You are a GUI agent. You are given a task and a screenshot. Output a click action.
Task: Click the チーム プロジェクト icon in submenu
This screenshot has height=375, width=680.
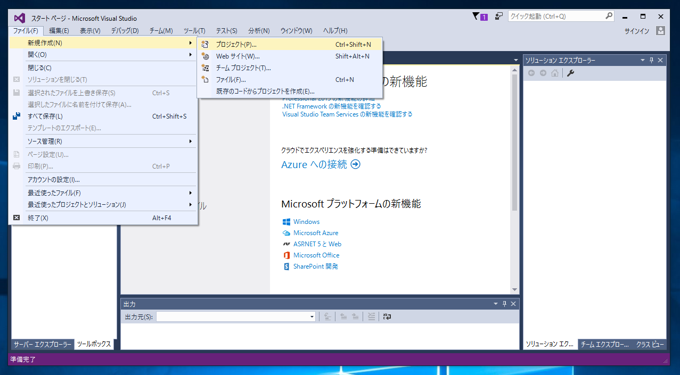pyautogui.click(x=206, y=68)
